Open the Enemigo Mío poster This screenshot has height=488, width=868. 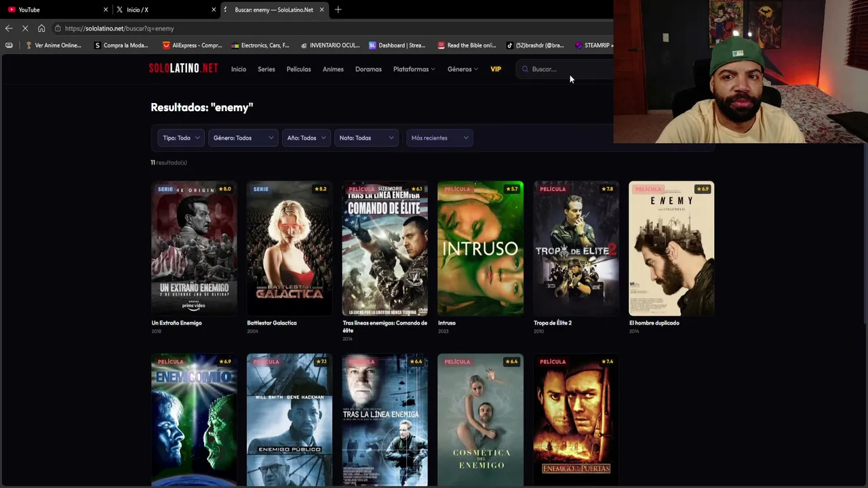(194, 420)
